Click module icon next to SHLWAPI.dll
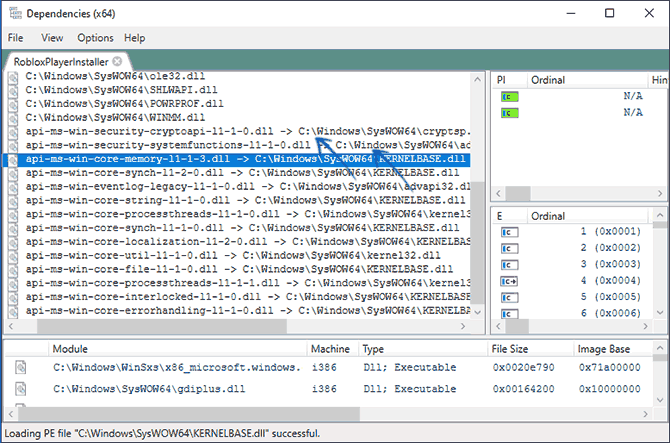Image resolution: width=670 pixels, height=443 pixels. tap(13, 91)
